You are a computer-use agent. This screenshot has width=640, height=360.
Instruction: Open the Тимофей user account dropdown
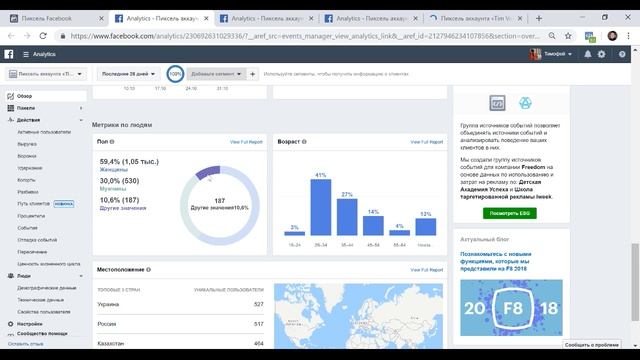pos(551,54)
